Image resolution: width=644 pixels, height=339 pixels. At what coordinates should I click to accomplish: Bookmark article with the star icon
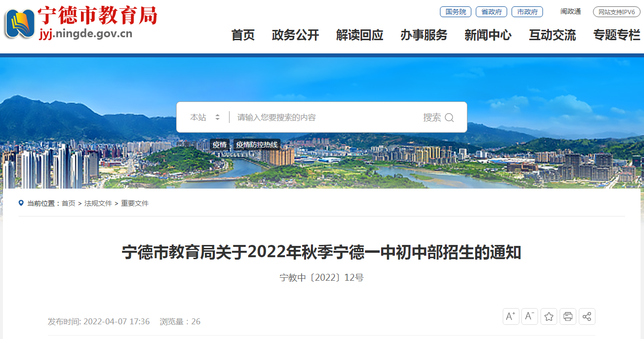coord(549,316)
